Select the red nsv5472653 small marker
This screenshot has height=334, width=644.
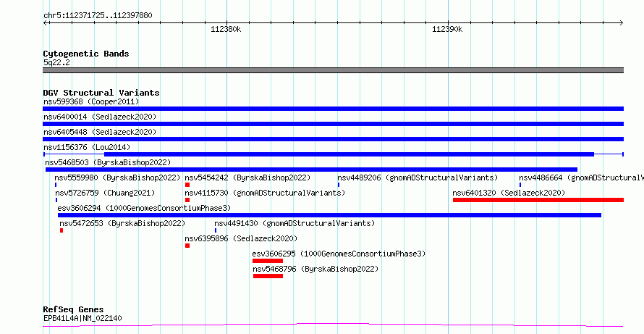click(x=62, y=230)
